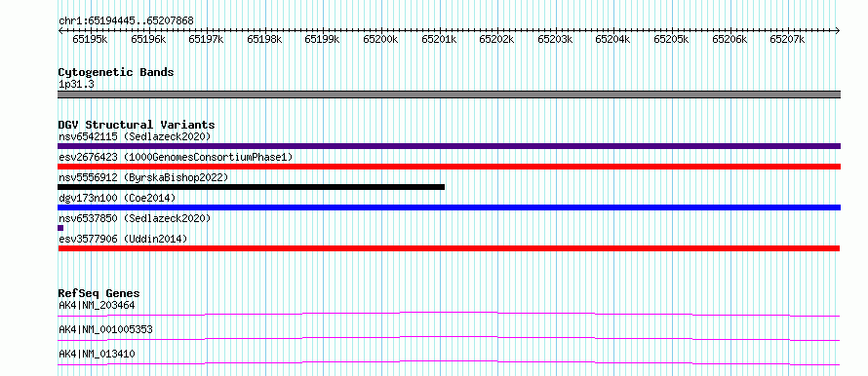
Task: Click the 65204k ruler tick label
Action: click(x=612, y=39)
